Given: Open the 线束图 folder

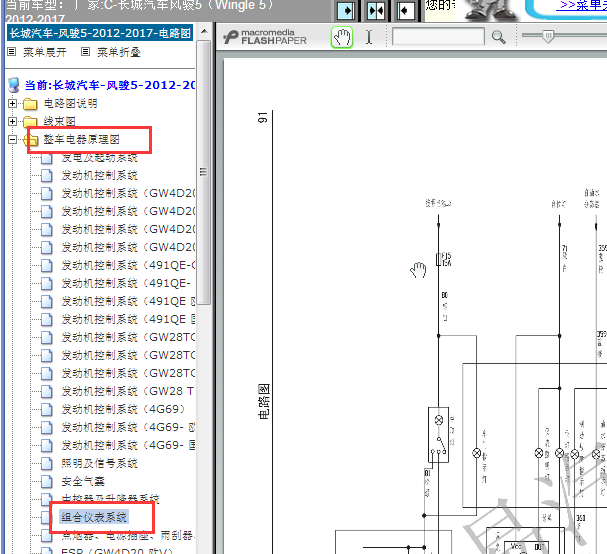Looking at the screenshot, I should tap(60, 122).
